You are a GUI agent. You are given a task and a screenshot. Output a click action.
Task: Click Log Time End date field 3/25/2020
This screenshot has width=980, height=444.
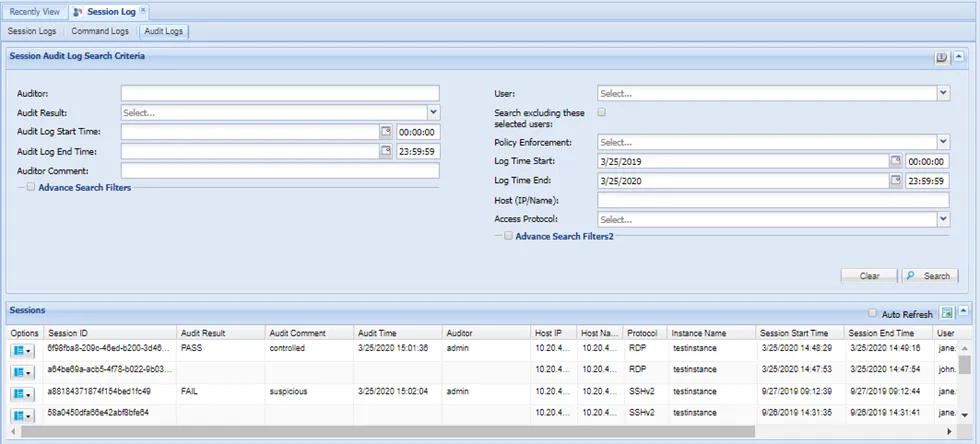tap(744, 181)
